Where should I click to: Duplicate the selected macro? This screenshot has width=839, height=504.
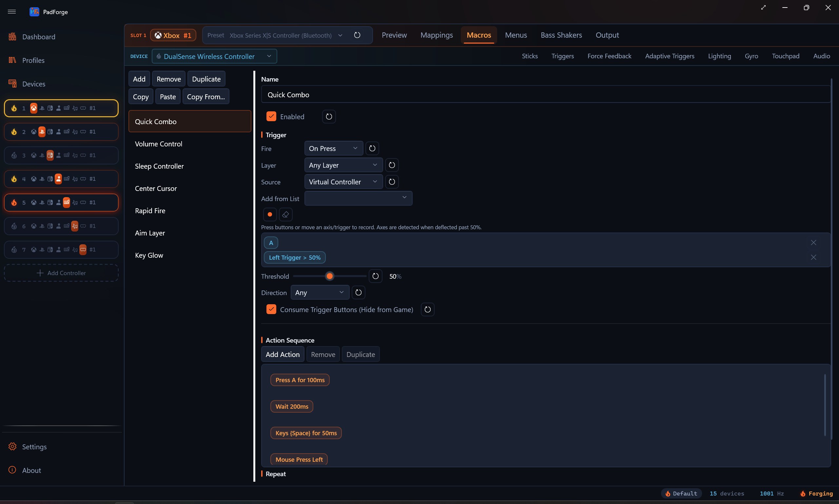[x=206, y=79]
